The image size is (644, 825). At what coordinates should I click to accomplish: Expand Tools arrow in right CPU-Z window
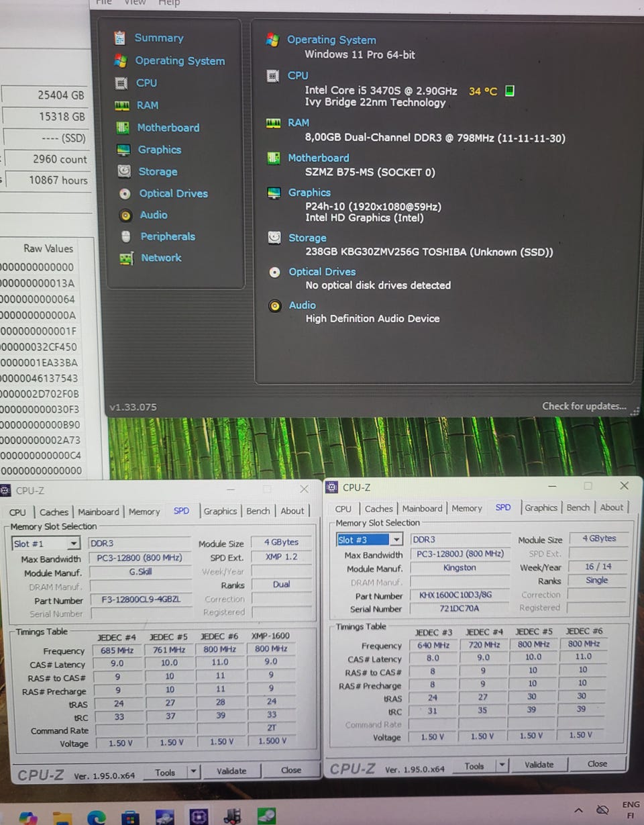pos(502,766)
